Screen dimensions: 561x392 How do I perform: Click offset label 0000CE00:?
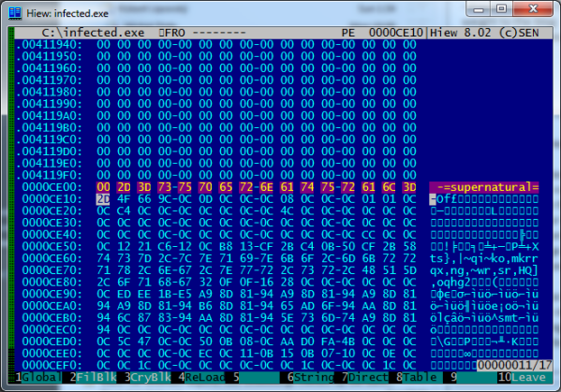[52, 187]
